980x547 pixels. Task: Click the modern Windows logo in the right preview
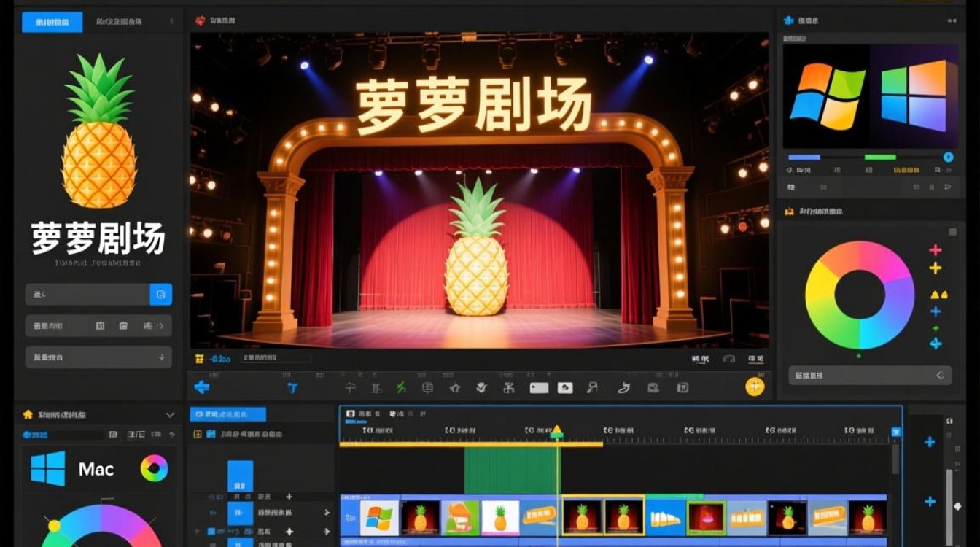tap(914, 96)
